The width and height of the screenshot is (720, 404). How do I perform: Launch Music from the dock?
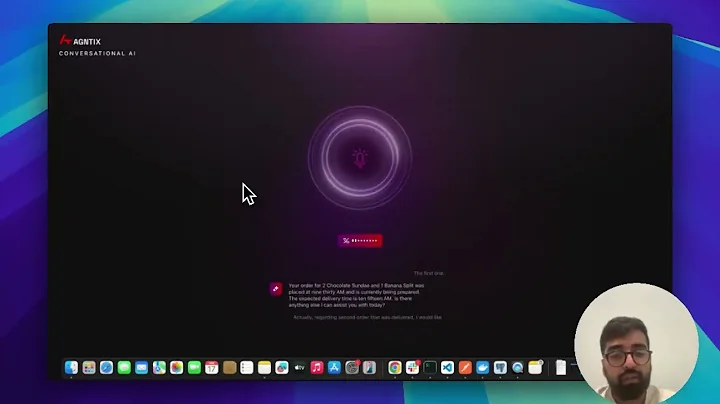[317, 367]
